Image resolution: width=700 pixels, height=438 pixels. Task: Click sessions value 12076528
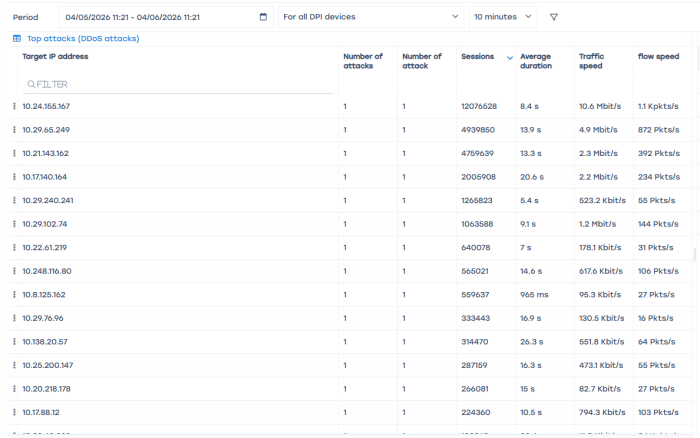479,106
